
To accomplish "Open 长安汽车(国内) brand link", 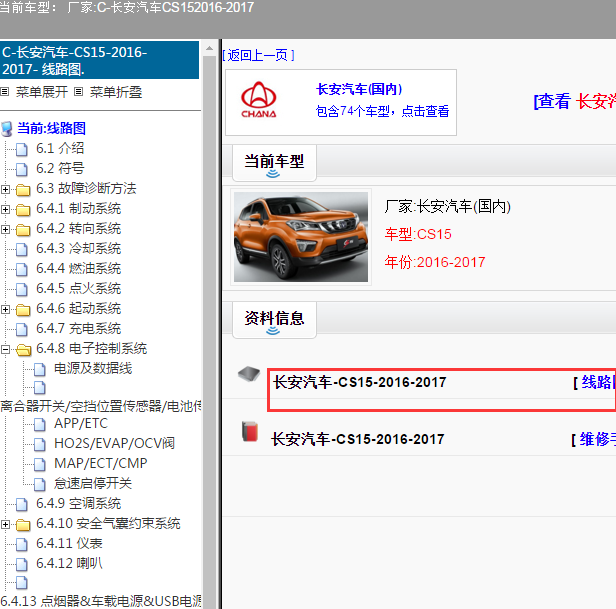I will click(x=359, y=89).
